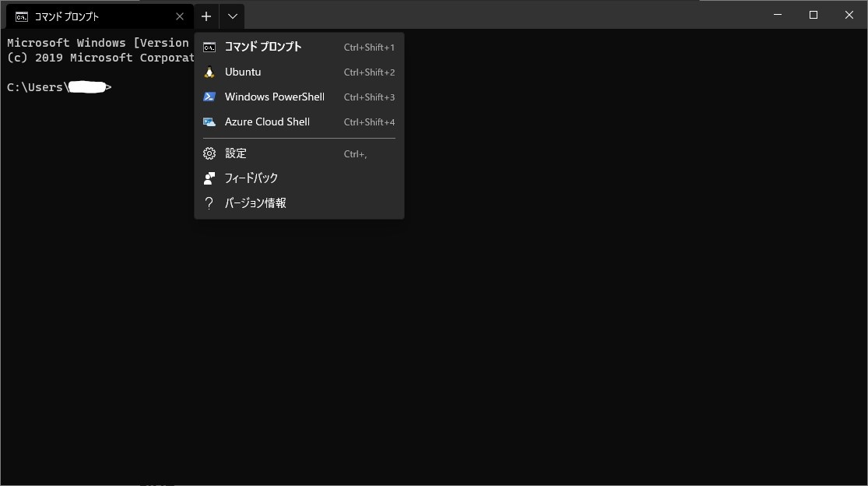Open a new tab with the plus button
The width and height of the screenshot is (868, 486).
206,16
